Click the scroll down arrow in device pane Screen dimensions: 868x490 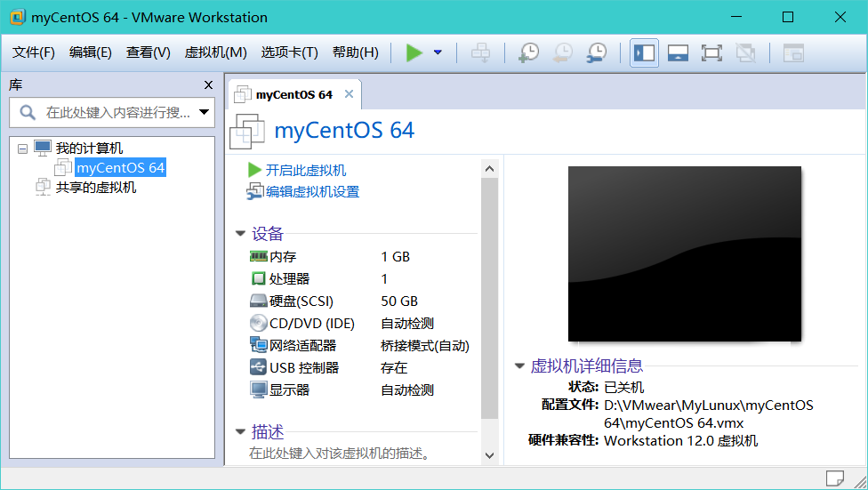tap(489, 455)
